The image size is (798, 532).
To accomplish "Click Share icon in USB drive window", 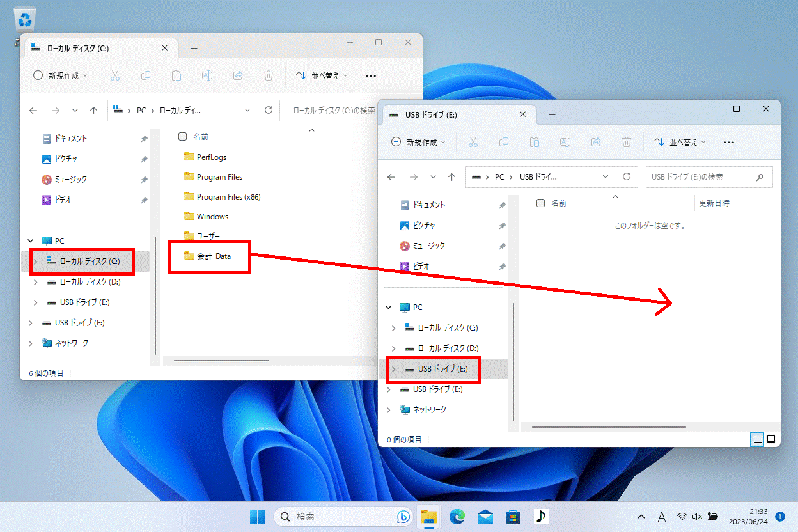I will [x=596, y=142].
